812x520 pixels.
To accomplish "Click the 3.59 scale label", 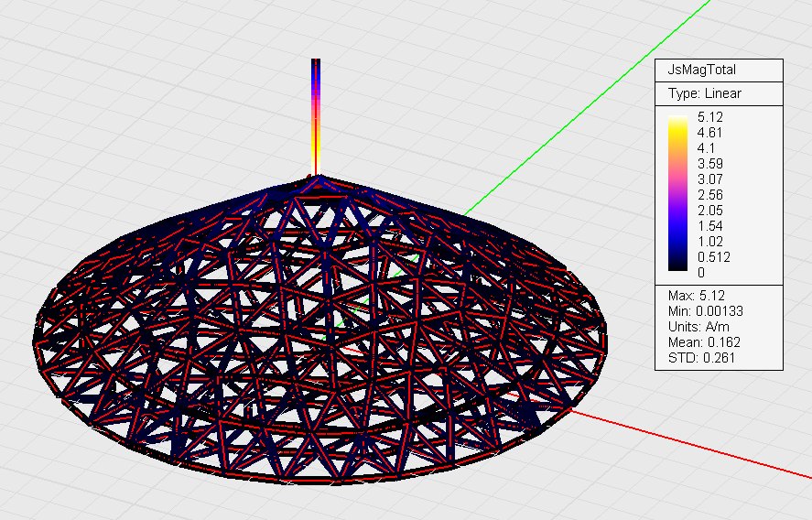I will pyautogui.click(x=710, y=164).
